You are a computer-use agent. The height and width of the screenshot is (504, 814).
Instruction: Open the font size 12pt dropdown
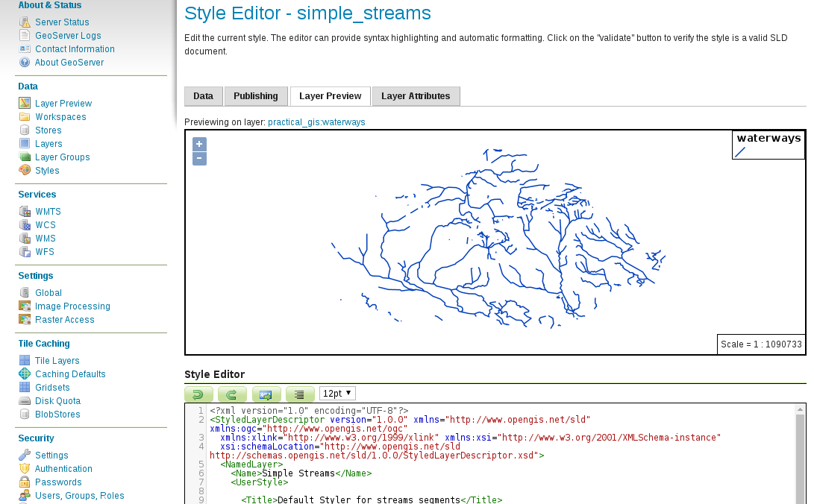point(338,393)
